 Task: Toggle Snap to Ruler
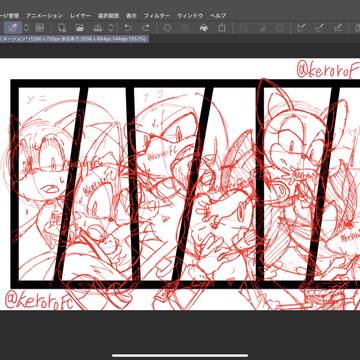pos(301,28)
